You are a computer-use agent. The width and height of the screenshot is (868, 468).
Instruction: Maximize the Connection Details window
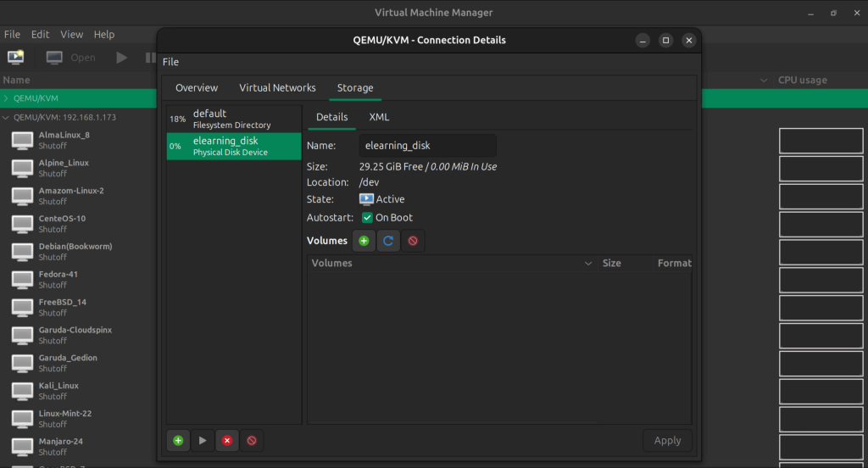click(x=666, y=41)
